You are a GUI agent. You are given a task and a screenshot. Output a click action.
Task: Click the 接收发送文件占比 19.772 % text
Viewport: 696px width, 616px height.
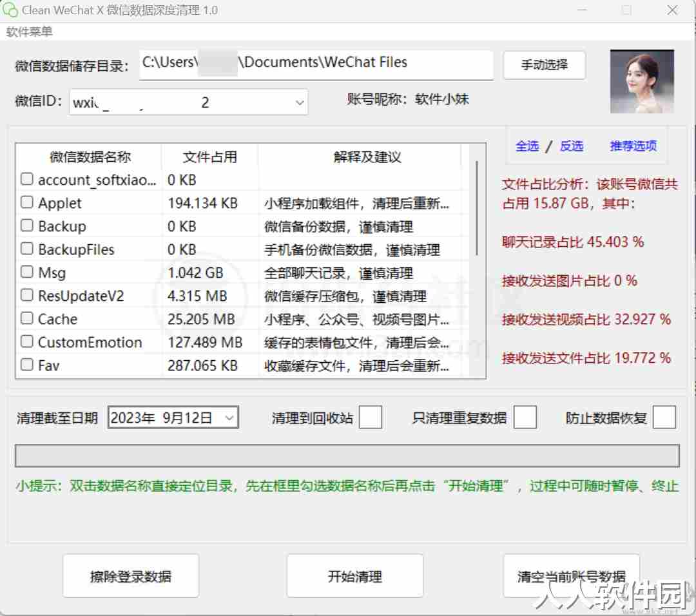586,358
